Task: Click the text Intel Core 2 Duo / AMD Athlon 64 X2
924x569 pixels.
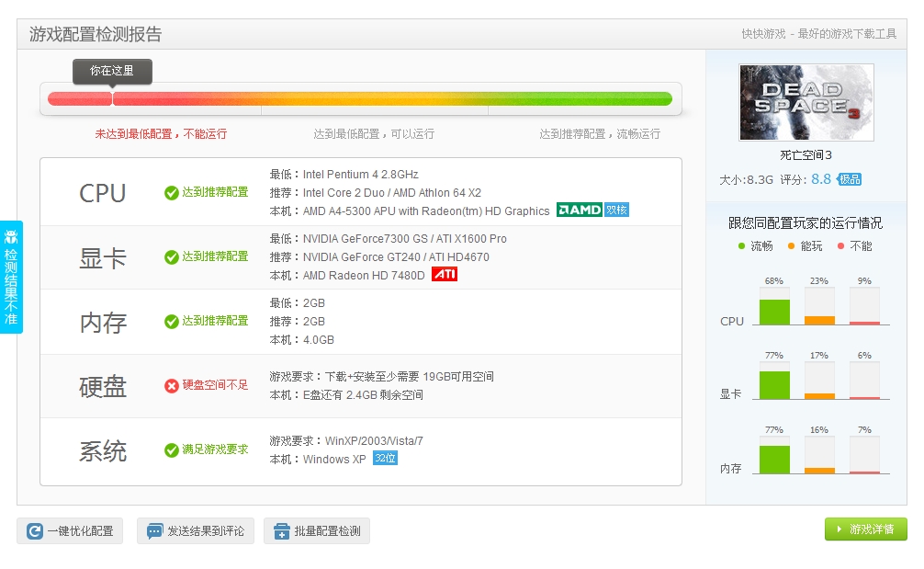Action: point(392,193)
